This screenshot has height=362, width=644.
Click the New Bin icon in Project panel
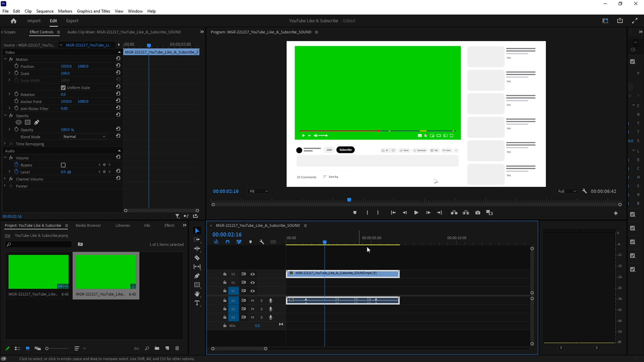tap(157, 348)
